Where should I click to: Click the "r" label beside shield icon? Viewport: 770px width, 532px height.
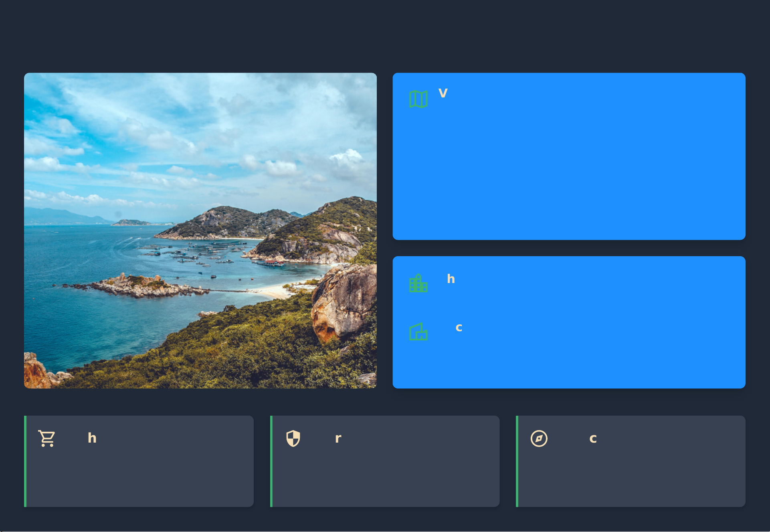(338, 438)
